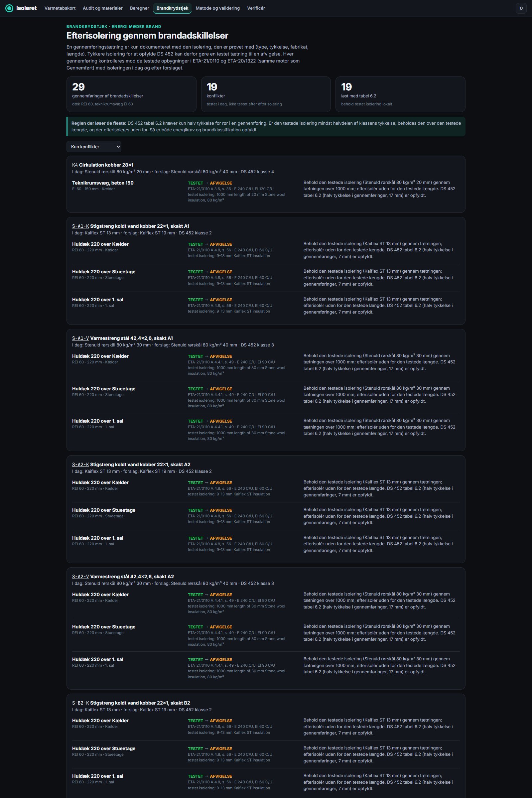
Task: Open the S-A2-K pipe link
Action: 80,465
